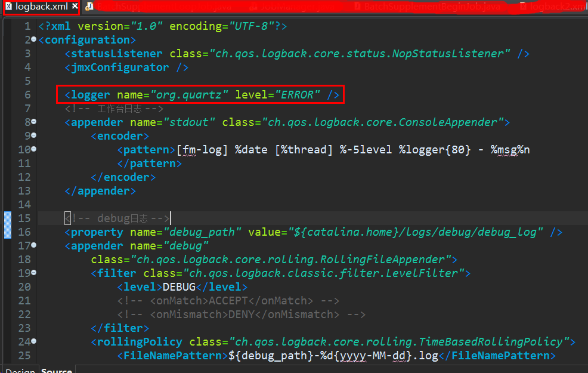Collapse the rollingPolicy fold on line 24
Image resolution: width=588 pixels, height=373 pixels.
click(34, 341)
